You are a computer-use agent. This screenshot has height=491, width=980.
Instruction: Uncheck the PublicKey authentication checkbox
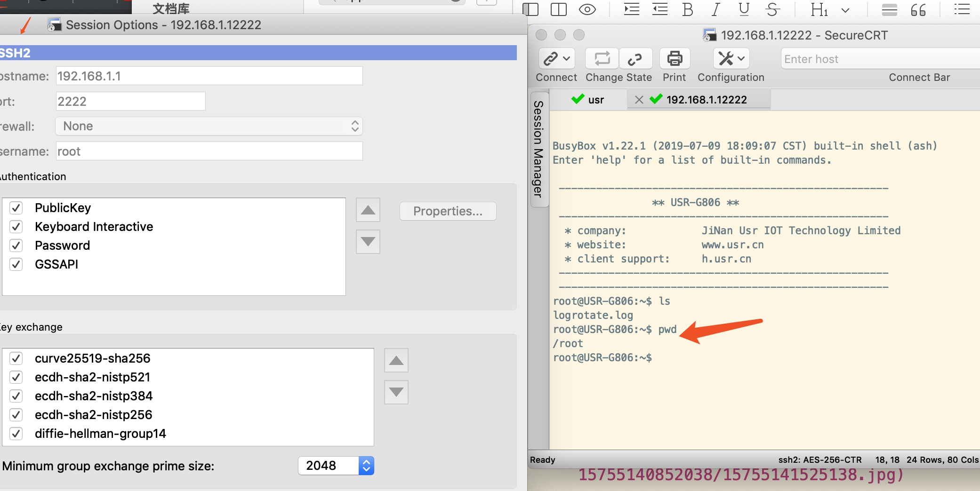click(x=16, y=208)
